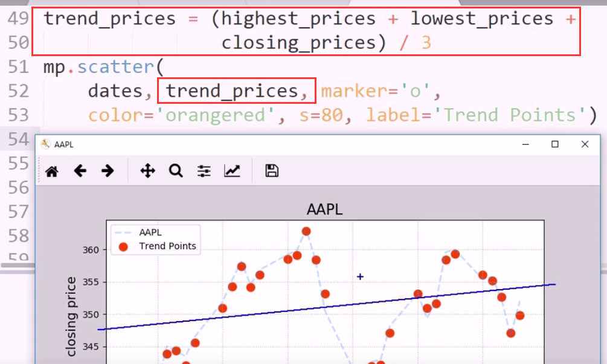Click the 350 y-axis tick label
Image resolution: width=607 pixels, height=364 pixels.
click(91, 315)
